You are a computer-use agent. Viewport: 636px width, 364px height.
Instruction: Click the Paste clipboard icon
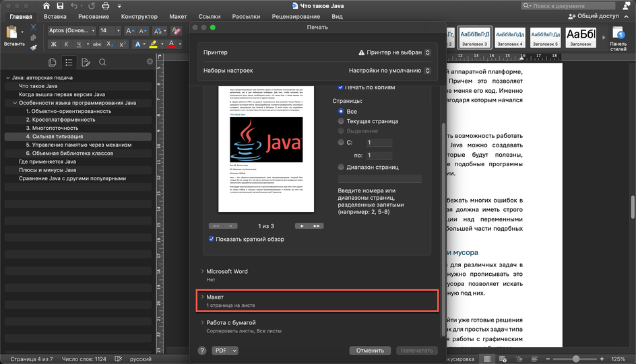tap(11, 32)
